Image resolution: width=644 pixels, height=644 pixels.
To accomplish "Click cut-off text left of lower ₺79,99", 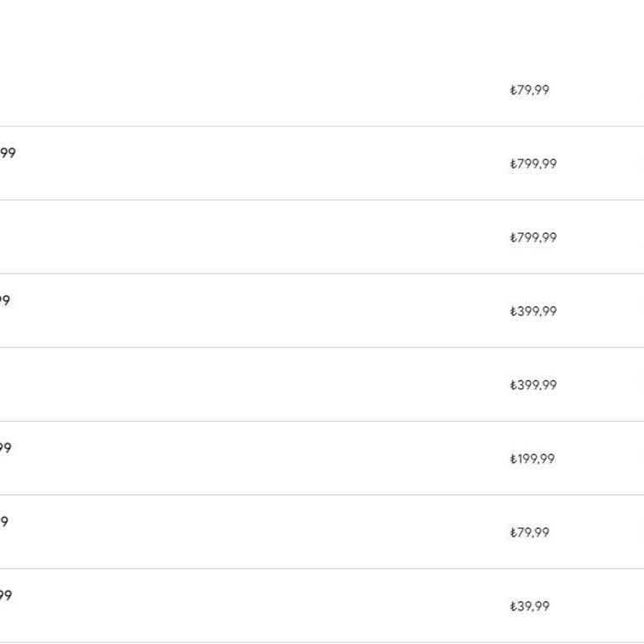I will click(x=3, y=522).
